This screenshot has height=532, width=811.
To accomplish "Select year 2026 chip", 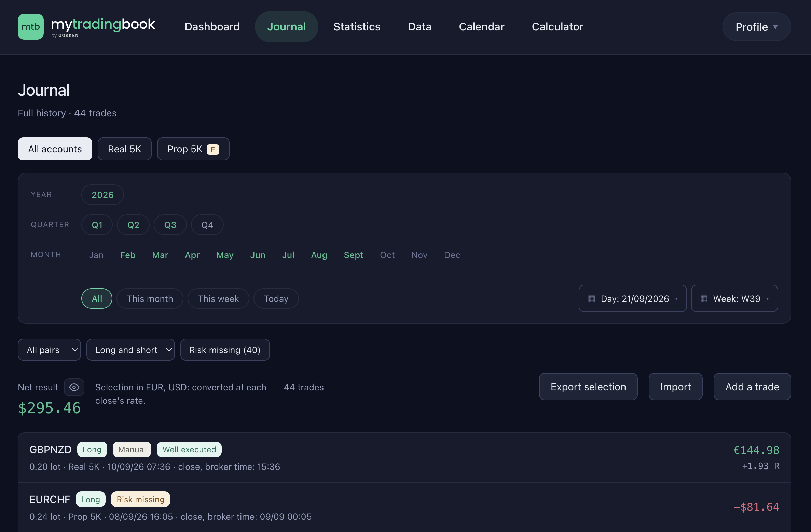I will coord(102,195).
